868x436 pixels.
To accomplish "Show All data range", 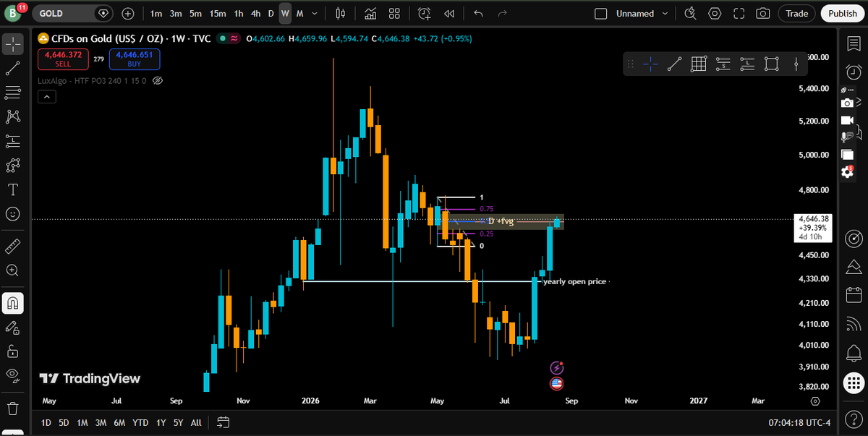I will click(x=196, y=422).
